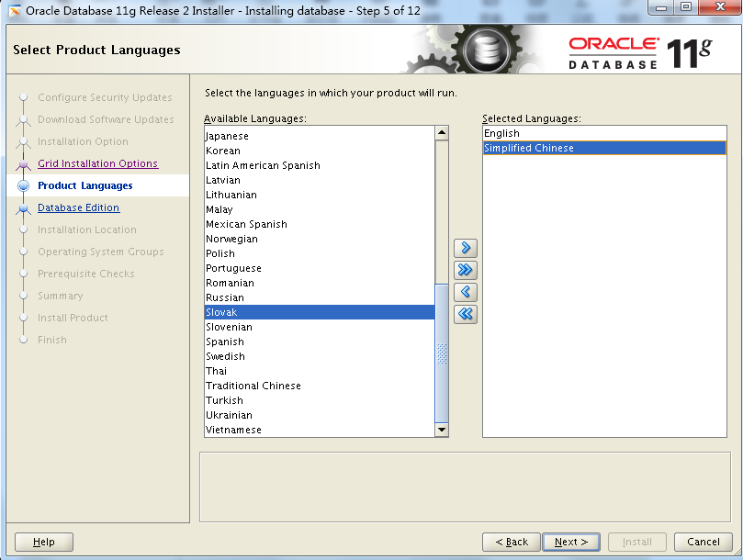Select Mexican Spanish language
Screen dimensions: 743x560
tap(320, 224)
